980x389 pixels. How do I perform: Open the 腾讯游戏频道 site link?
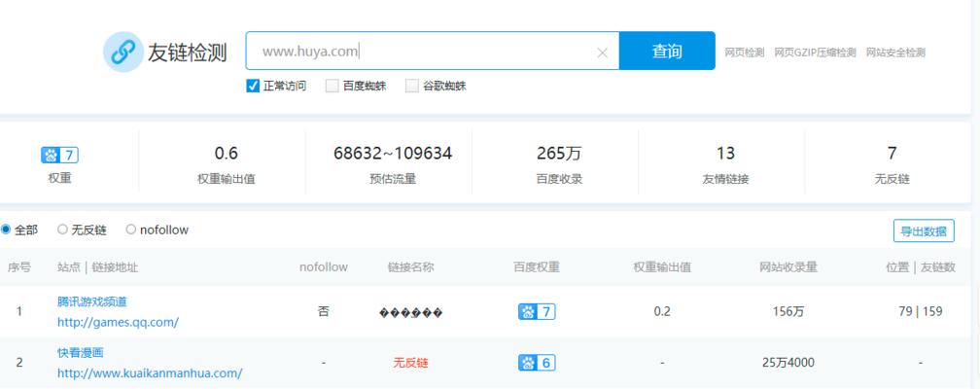coord(91,301)
